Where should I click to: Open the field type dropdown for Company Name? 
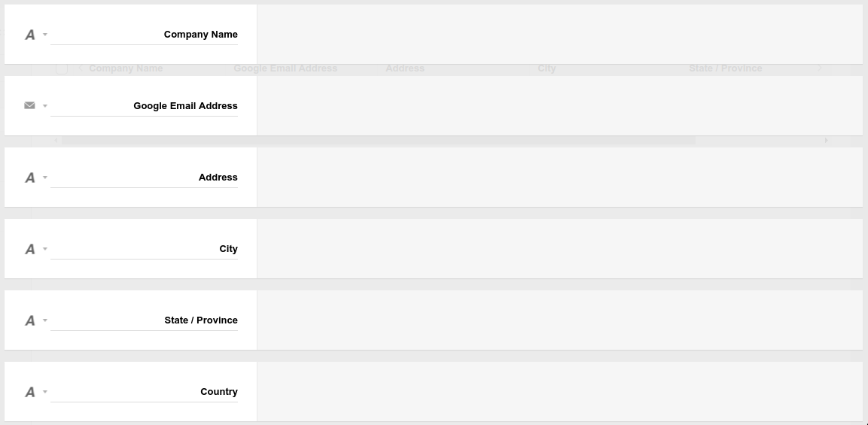(45, 35)
